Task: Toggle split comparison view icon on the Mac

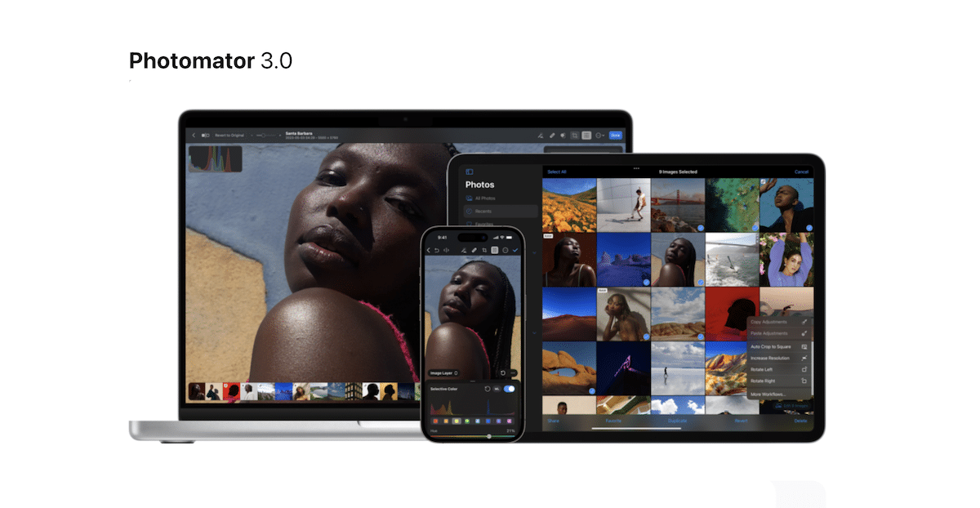Action: [205, 135]
